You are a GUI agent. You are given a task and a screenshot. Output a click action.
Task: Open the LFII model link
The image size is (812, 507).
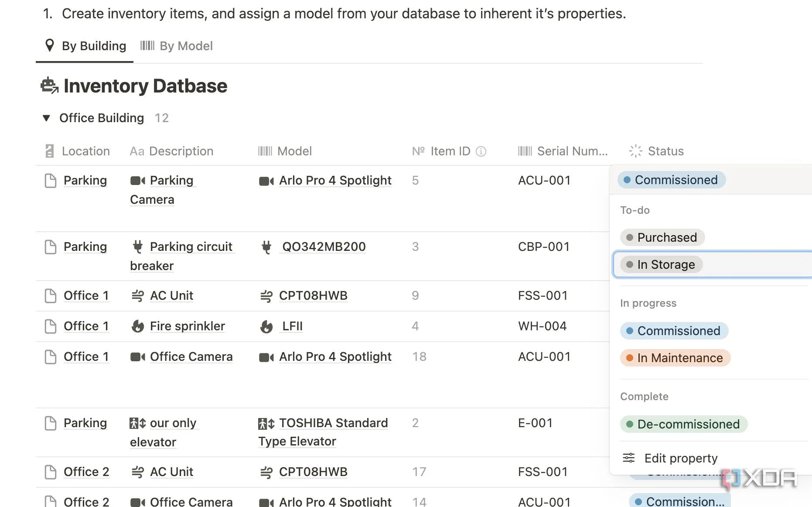[292, 326]
